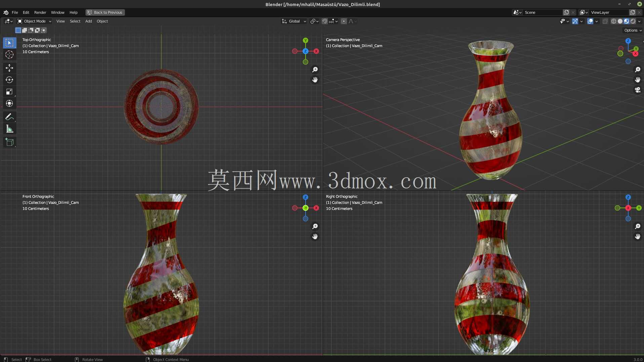Set selection mode to Subtract (third icon)
The height and width of the screenshot is (362, 644).
tap(31, 30)
